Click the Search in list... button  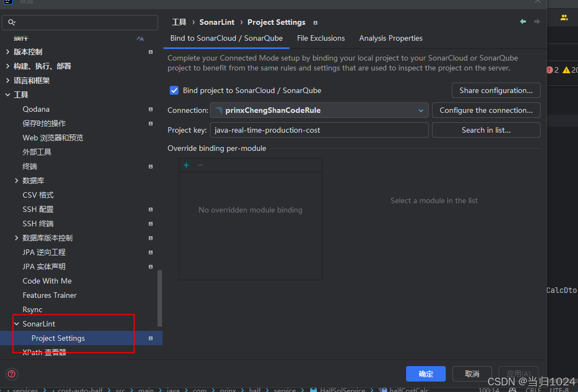click(486, 130)
